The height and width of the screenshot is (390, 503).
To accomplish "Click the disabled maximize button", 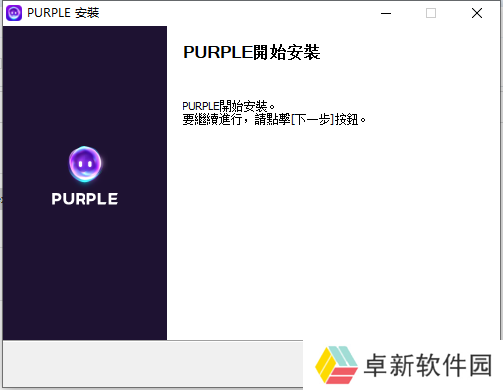I will [x=431, y=13].
